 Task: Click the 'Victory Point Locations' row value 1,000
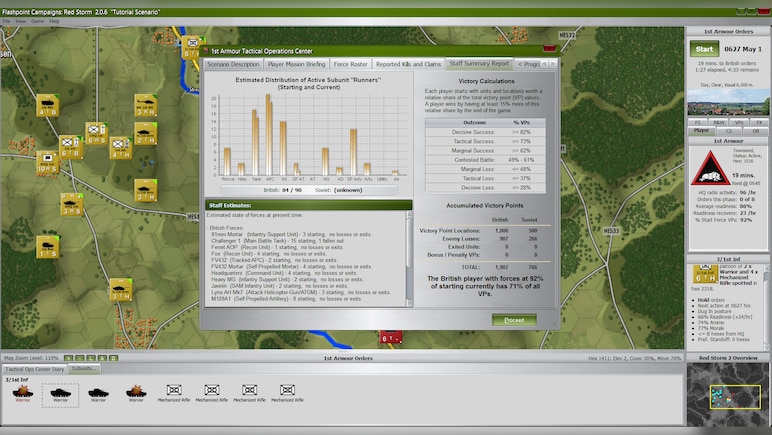point(502,230)
